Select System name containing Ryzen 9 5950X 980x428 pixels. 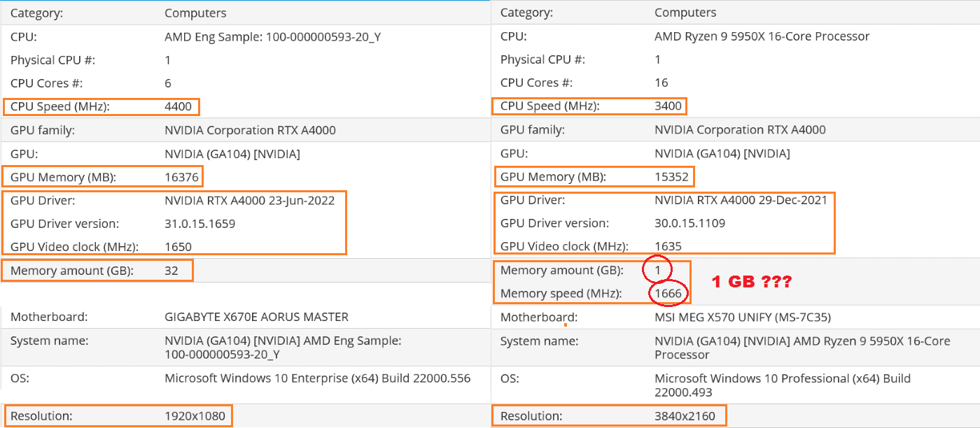tap(802, 348)
